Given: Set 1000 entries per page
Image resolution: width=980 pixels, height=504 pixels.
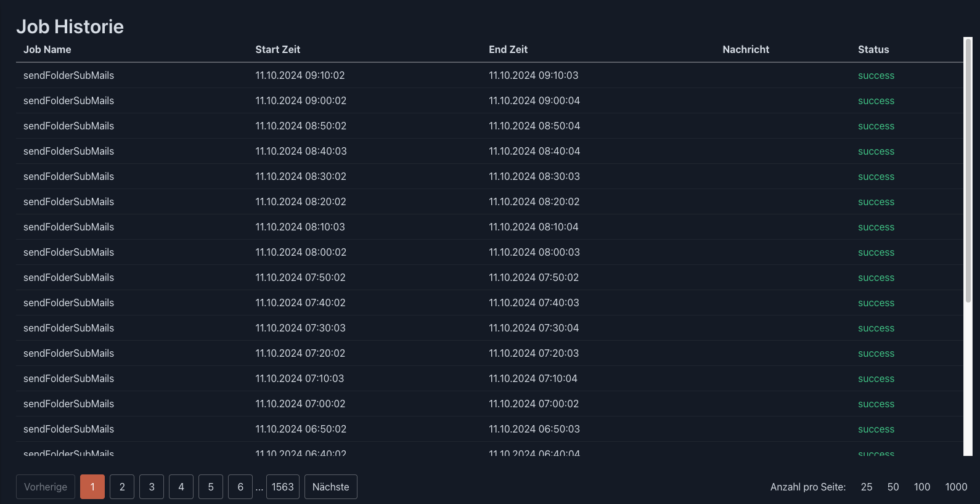Looking at the screenshot, I should pyautogui.click(x=957, y=487).
